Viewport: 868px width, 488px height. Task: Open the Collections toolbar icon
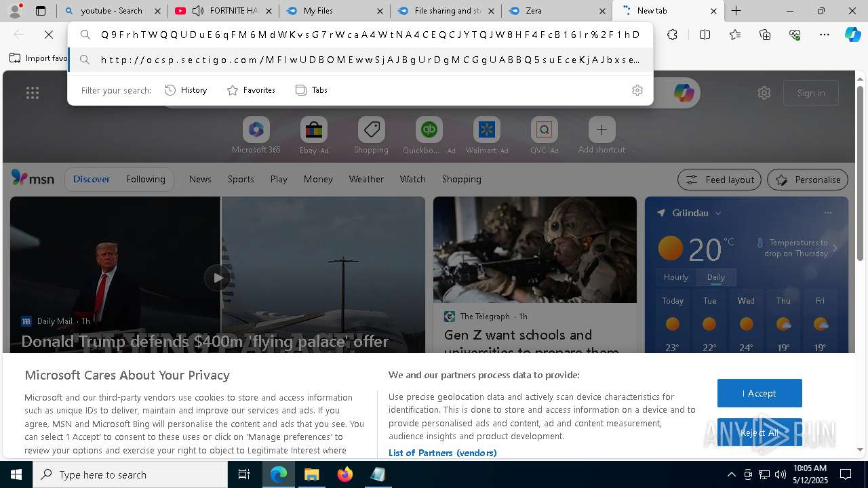765,35
